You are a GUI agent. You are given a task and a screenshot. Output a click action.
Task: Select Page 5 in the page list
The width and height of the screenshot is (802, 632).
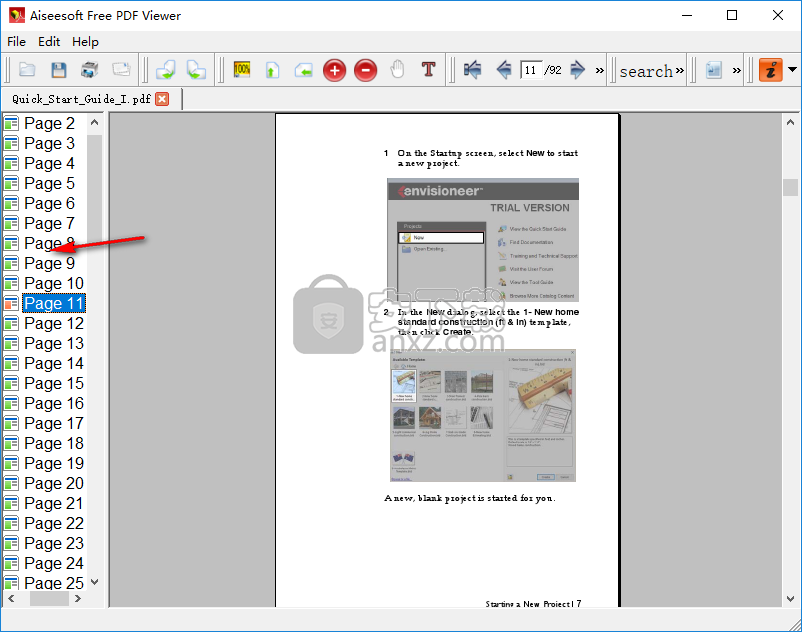(50, 183)
